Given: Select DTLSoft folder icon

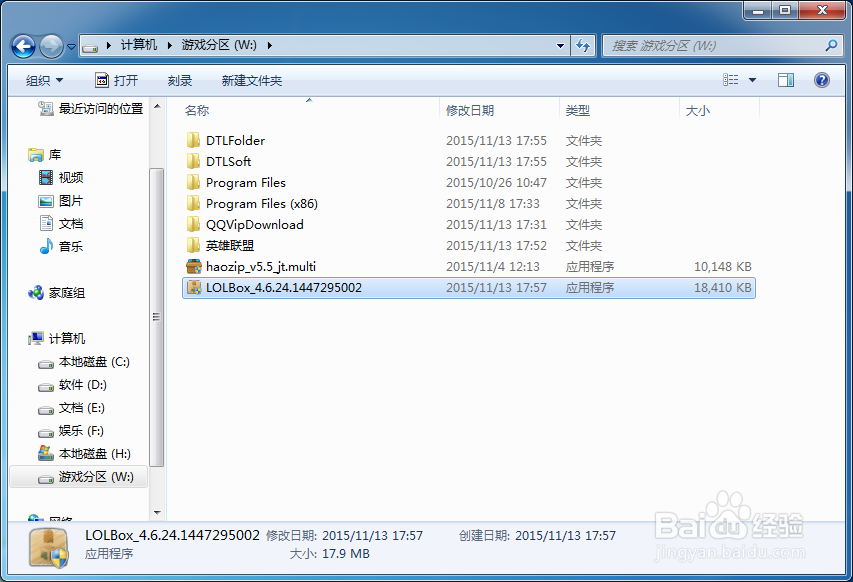Looking at the screenshot, I should click(193, 162).
